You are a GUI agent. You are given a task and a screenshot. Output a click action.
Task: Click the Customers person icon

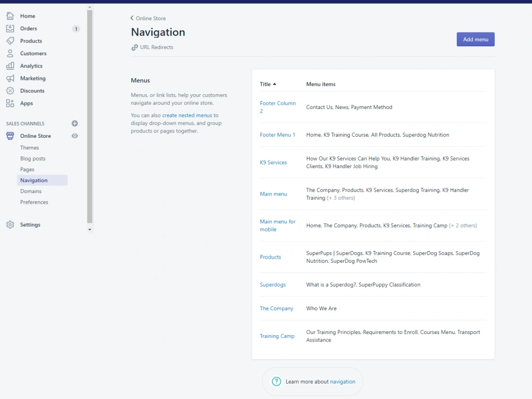click(10, 53)
